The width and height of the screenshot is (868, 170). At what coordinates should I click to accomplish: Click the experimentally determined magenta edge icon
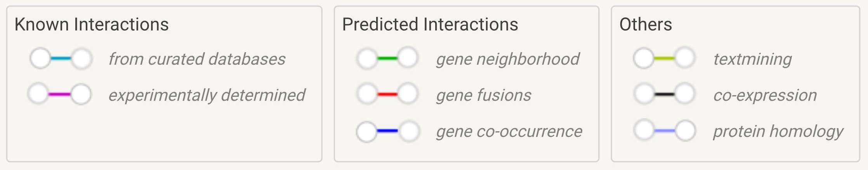[x=59, y=94]
